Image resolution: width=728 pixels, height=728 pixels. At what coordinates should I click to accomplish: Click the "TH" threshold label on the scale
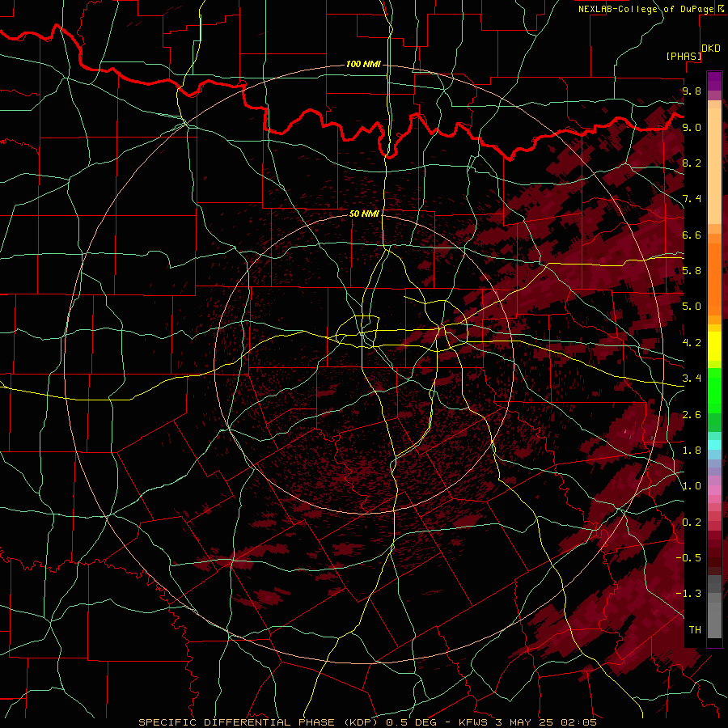(x=695, y=629)
